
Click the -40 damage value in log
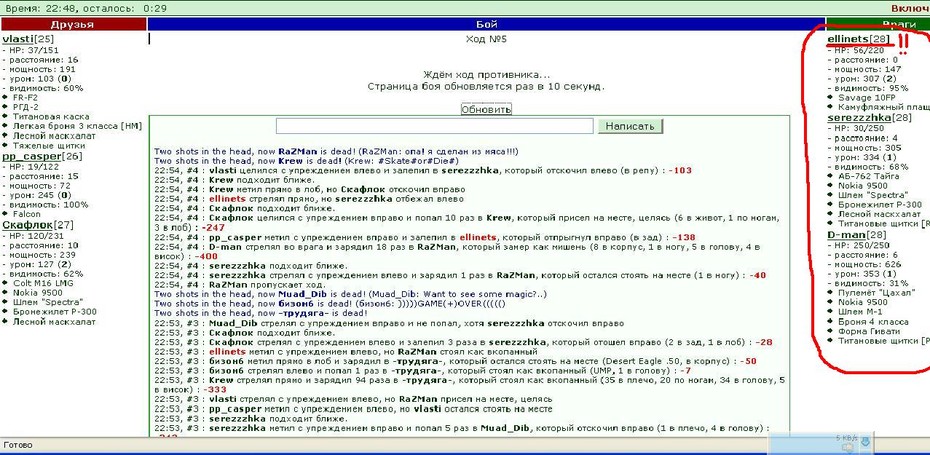pyautogui.click(x=757, y=276)
